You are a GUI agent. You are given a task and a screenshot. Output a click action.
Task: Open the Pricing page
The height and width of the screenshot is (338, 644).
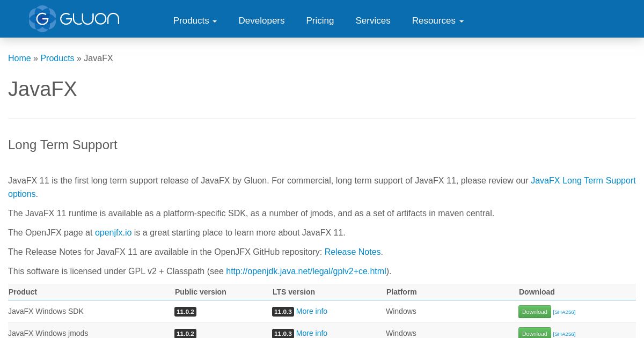tap(320, 20)
